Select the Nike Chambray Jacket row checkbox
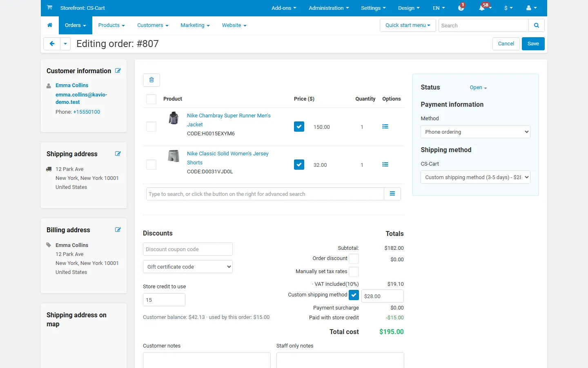This screenshot has width=588, height=368. coord(151,127)
